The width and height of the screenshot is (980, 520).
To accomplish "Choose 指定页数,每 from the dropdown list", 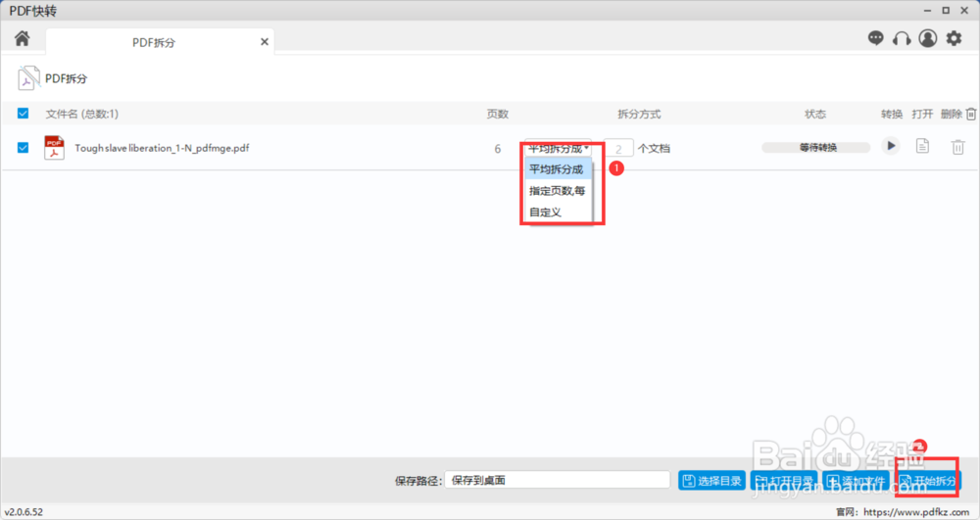I will [559, 191].
